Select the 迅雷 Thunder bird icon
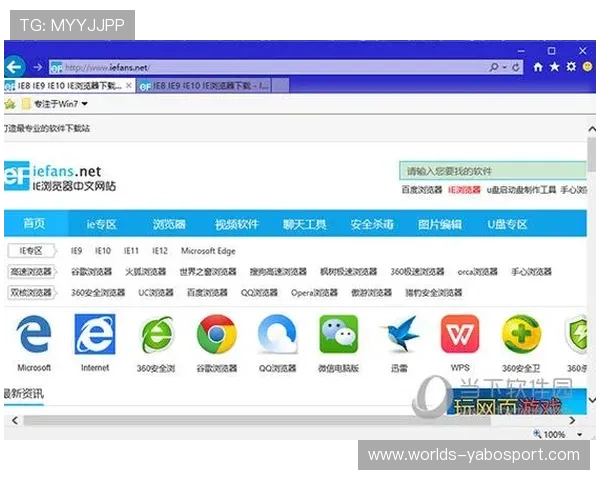 tap(399, 336)
